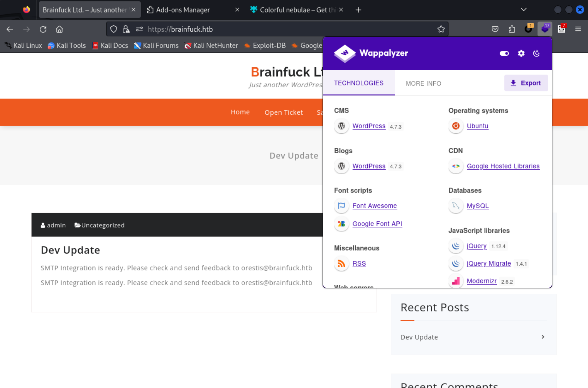Open Kali Tools bookmark
588x388 pixels.
(x=67, y=46)
